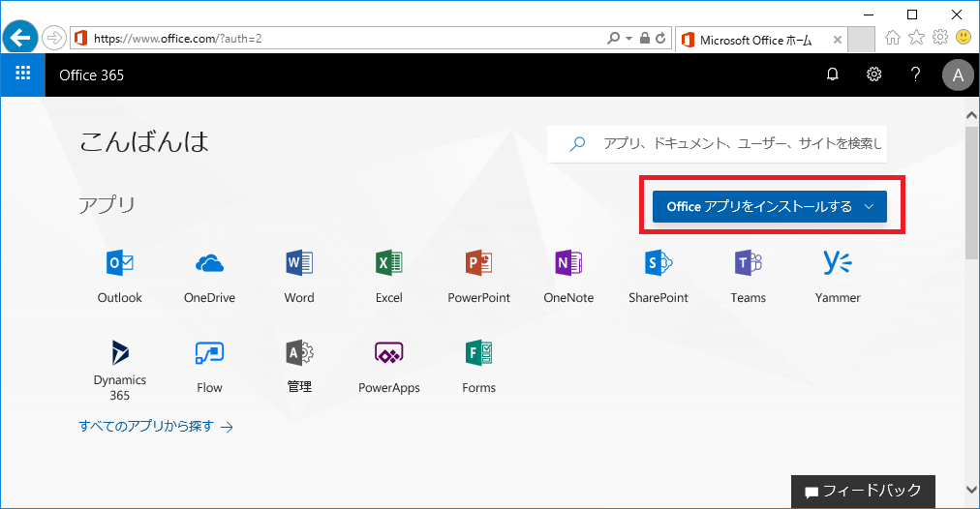Go back with the browser back button

tap(20, 38)
